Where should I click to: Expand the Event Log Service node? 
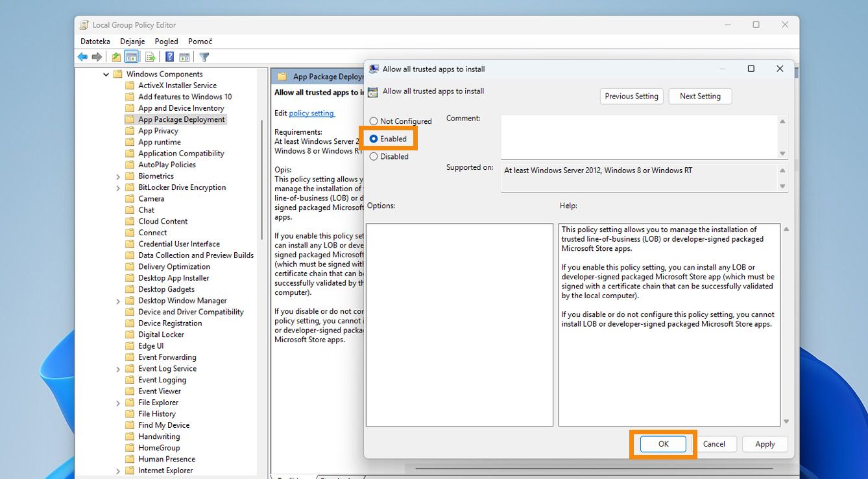click(118, 369)
